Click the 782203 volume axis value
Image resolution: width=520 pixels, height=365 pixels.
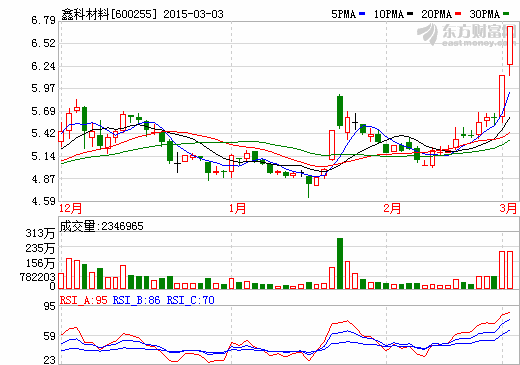pyautogui.click(x=38, y=277)
